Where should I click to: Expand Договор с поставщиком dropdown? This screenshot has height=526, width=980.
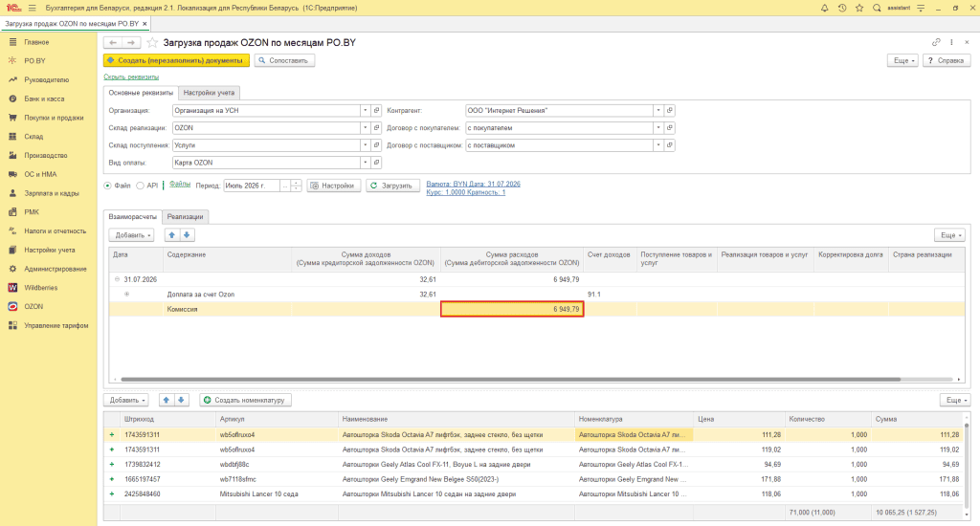[658, 145]
